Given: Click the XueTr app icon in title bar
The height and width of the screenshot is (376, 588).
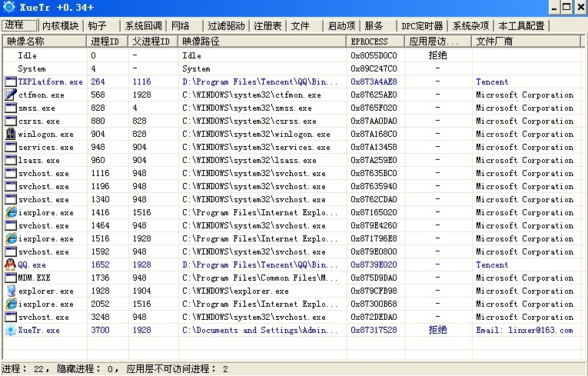Looking at the screenshot, I should 8,7.
